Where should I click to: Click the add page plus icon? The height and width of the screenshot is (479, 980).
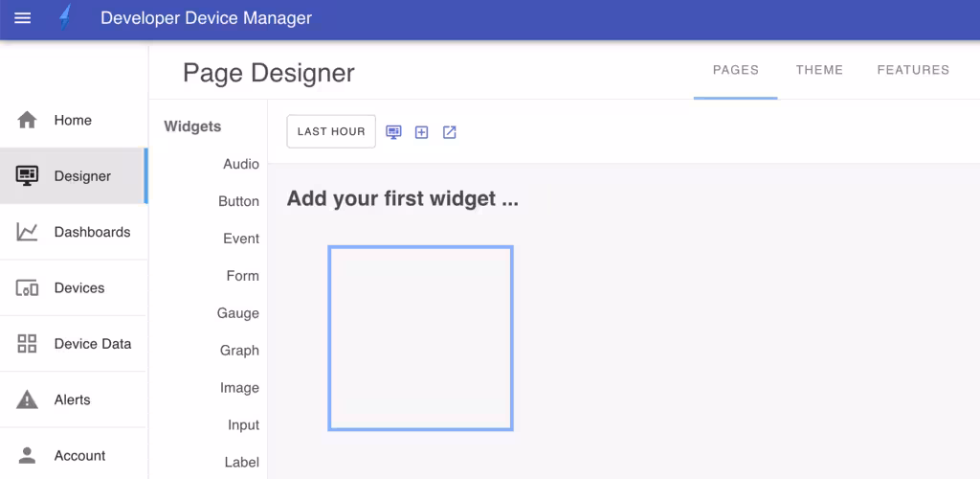pos(422,132)
